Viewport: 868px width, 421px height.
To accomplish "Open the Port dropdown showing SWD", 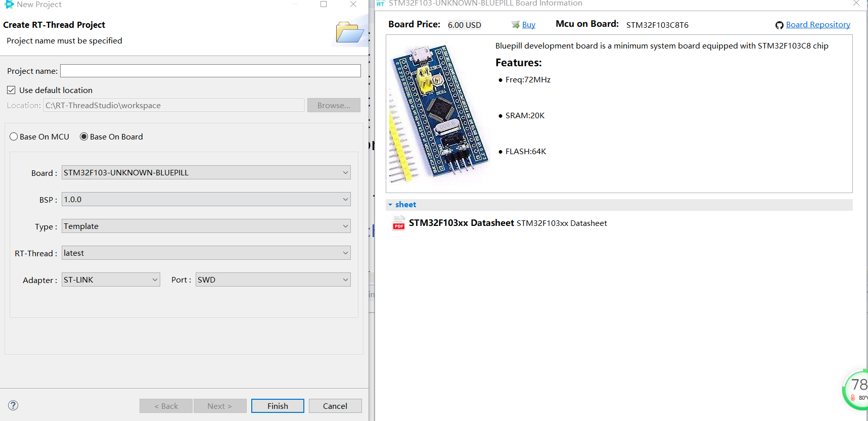I will tap(273, 279).
